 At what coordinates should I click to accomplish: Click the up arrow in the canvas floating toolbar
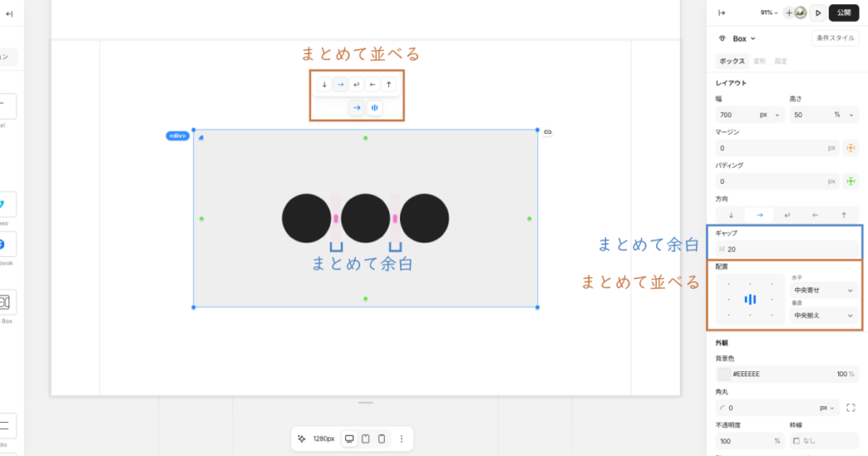click(388, 85)
